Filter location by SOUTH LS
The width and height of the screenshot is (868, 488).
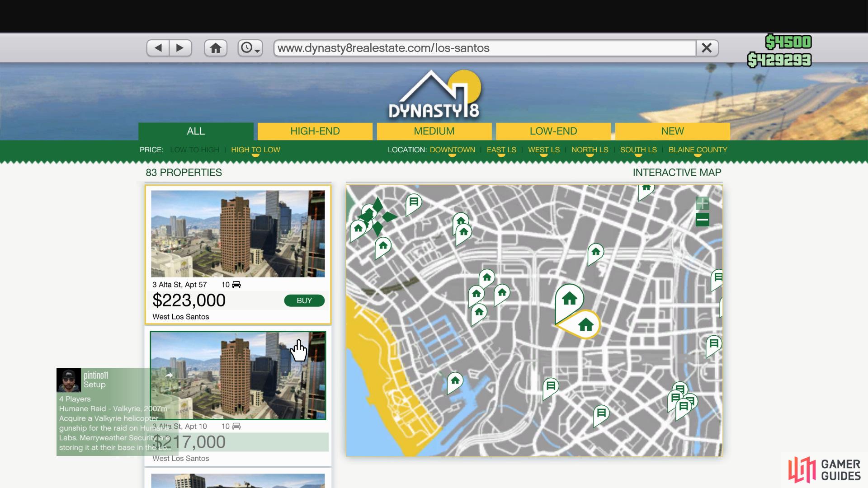(x=638, y=150)
